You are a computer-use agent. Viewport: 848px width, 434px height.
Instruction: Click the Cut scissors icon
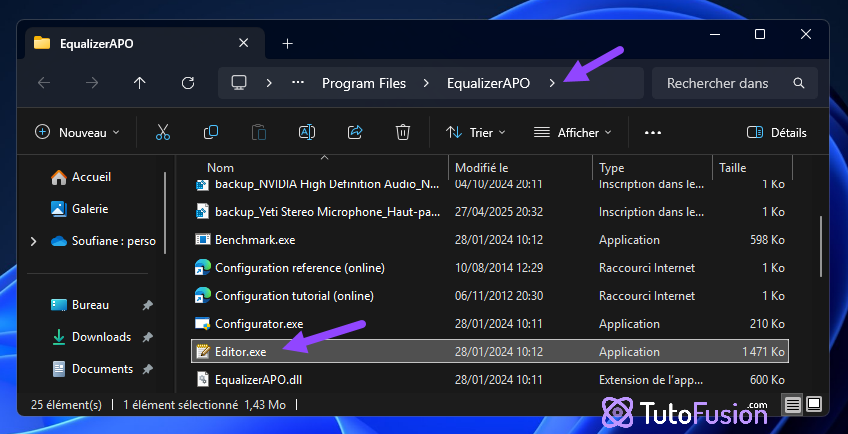click(163, 132)
